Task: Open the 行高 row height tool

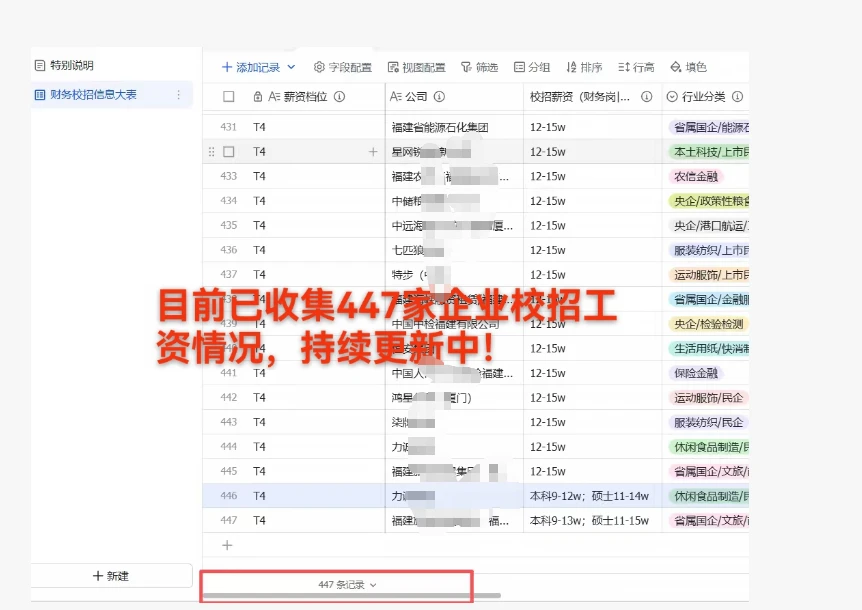Action: click(x=636, y=67)
